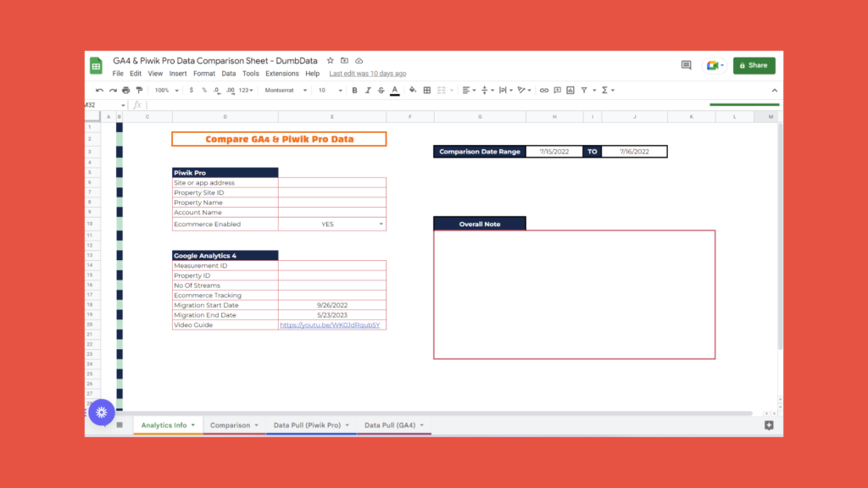Open the Ecommerce Enabled YES dropdown

(381, 224)
